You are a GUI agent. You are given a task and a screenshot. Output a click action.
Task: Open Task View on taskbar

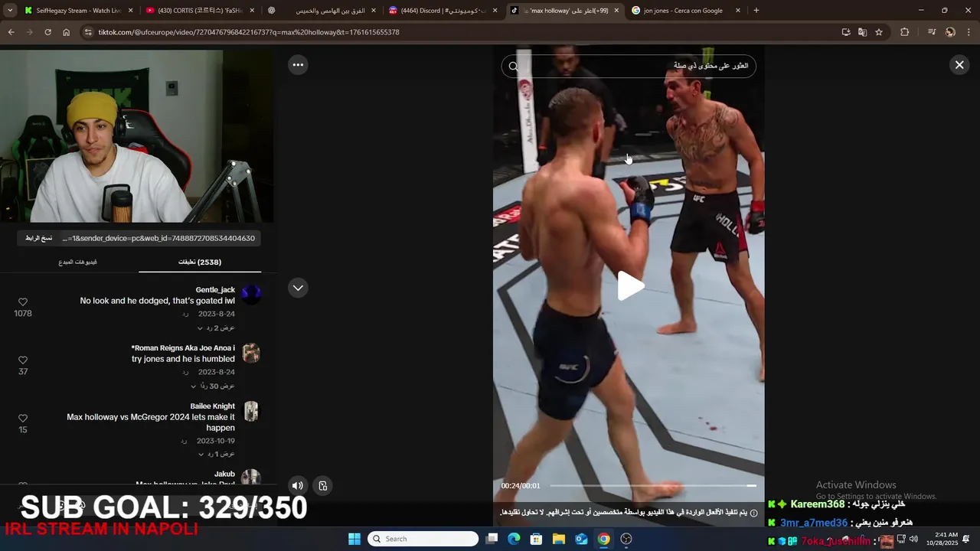pos(492,539)
